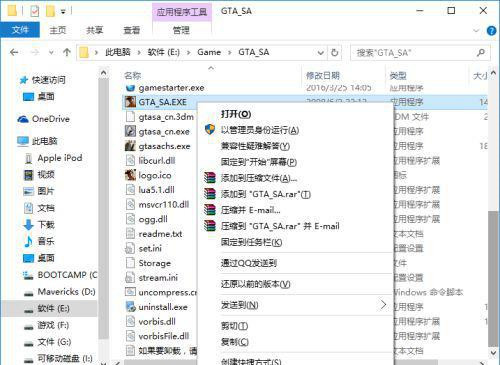Open the quick access toolbar dropdown arrow
Image resolution: width=500 pixels, height=365 pixels.
pyautogui.click(x=63, y=12)
